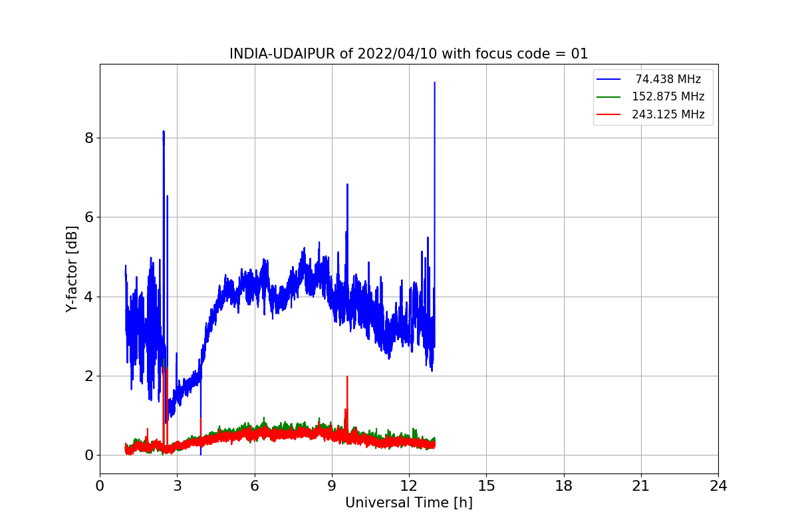
Task: Click the blue line sample in legend
Action: click(608, 79)
